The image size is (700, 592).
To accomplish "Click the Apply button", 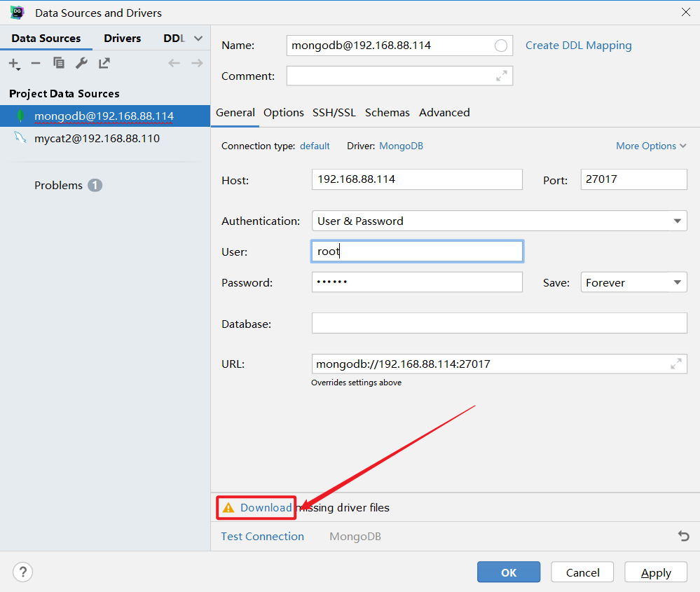I will [x=656, y=572].
